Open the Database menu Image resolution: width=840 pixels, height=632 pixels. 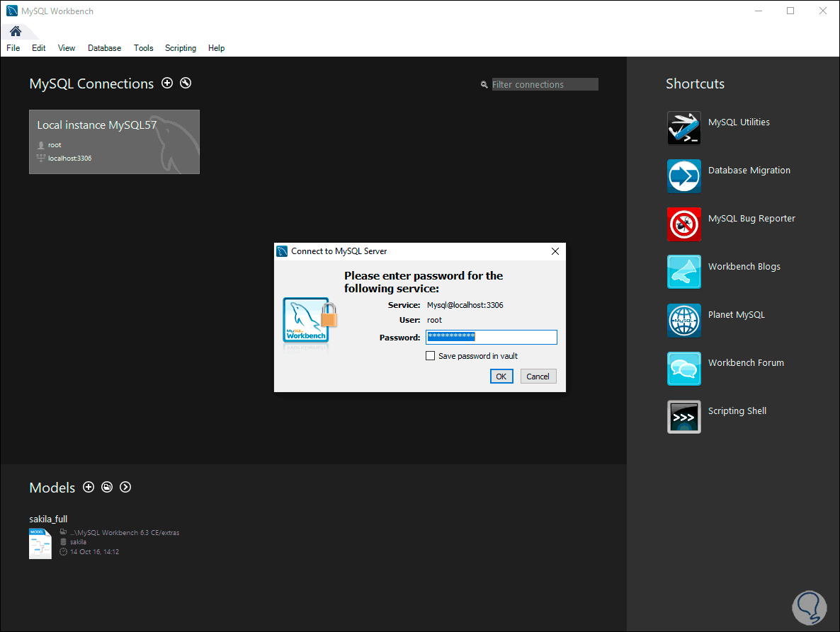[x=104, y=48]
